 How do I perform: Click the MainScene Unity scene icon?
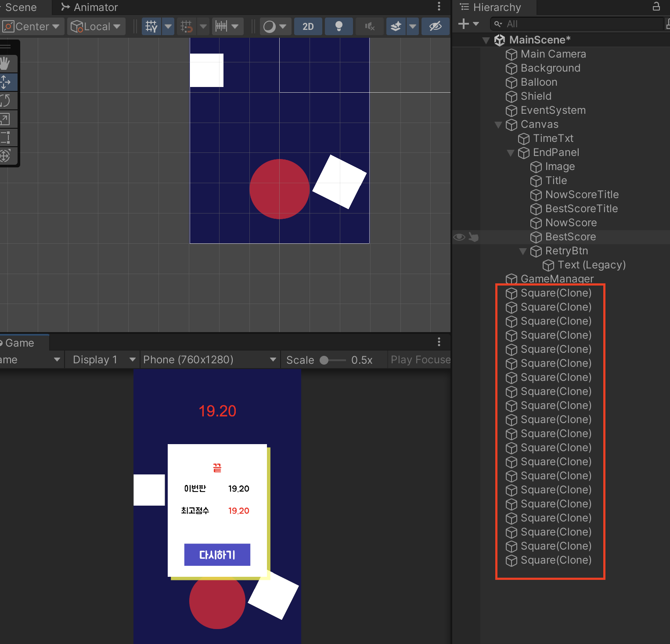point(500,40)
